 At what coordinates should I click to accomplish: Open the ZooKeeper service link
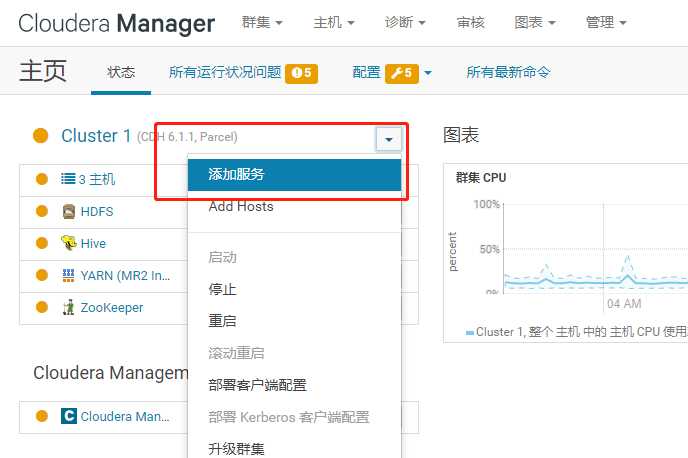(x=112, y=308)
